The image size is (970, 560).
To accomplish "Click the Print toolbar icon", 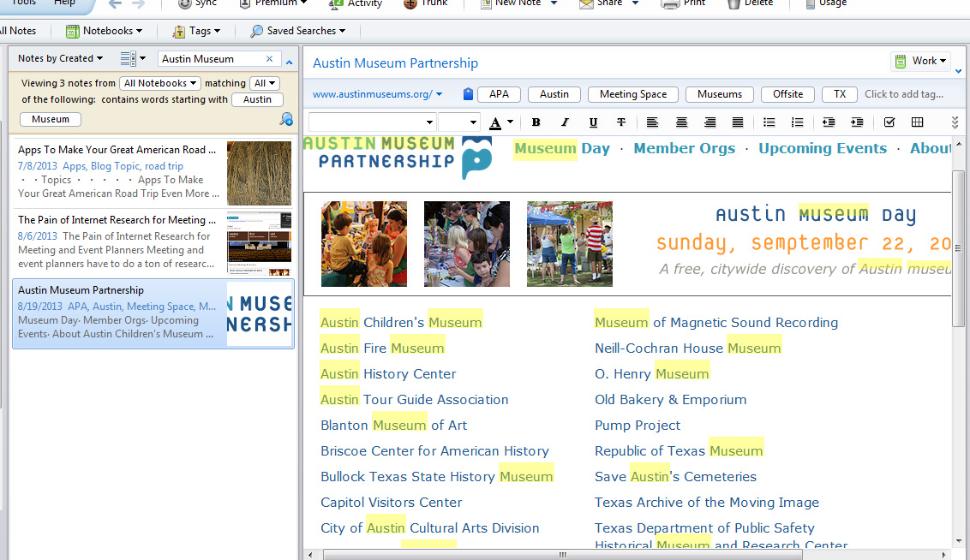I will (670, 3).
